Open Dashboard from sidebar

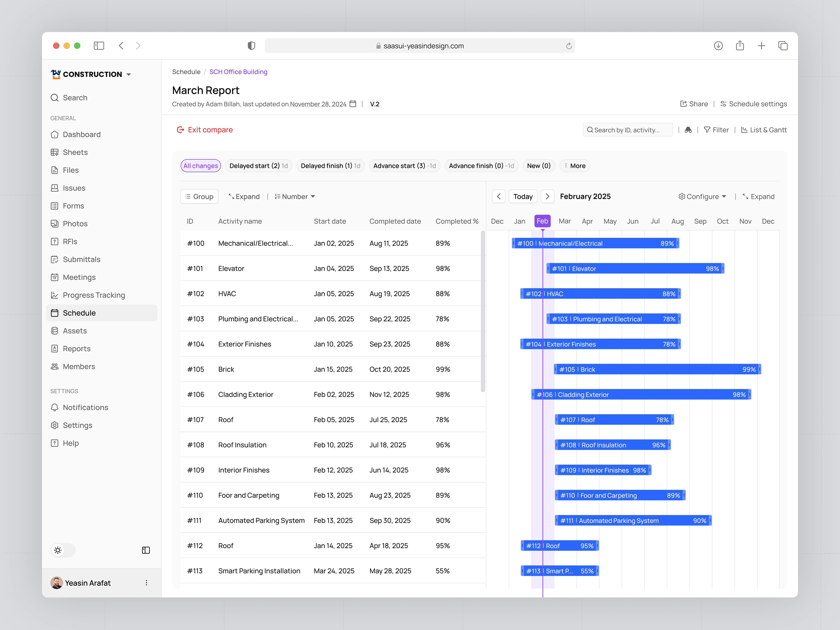[x=102, y=134]
